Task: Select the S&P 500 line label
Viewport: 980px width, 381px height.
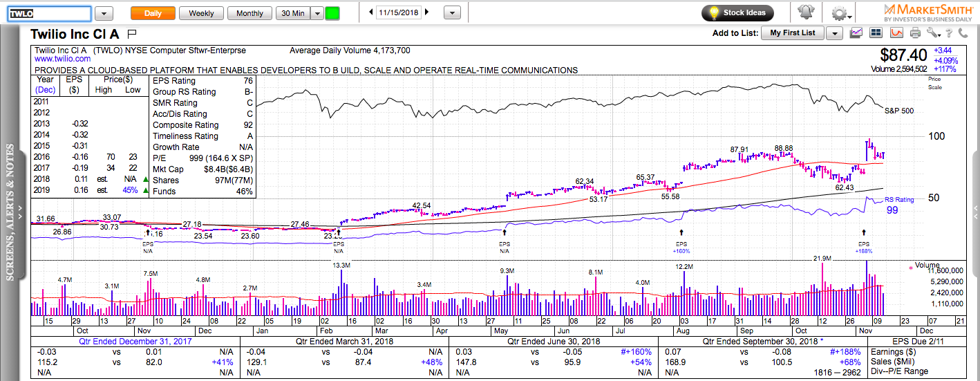Action: [898, 111]
